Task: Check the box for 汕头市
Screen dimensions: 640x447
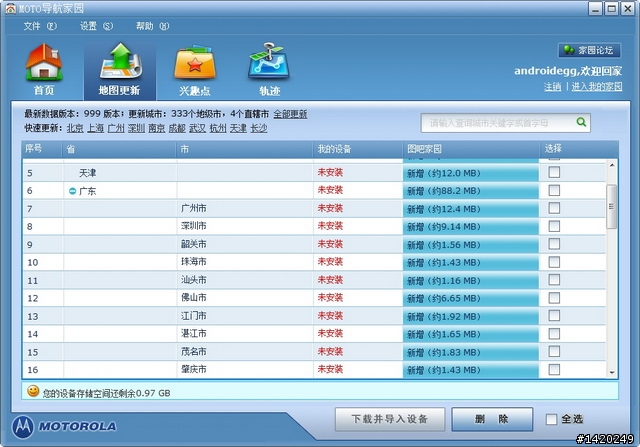Action: pos(554,280)
